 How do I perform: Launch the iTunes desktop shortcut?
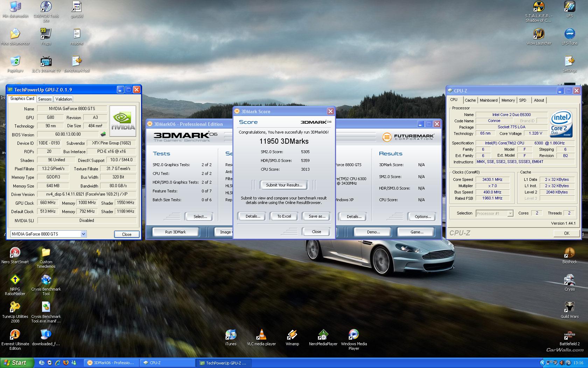point(231,338)
